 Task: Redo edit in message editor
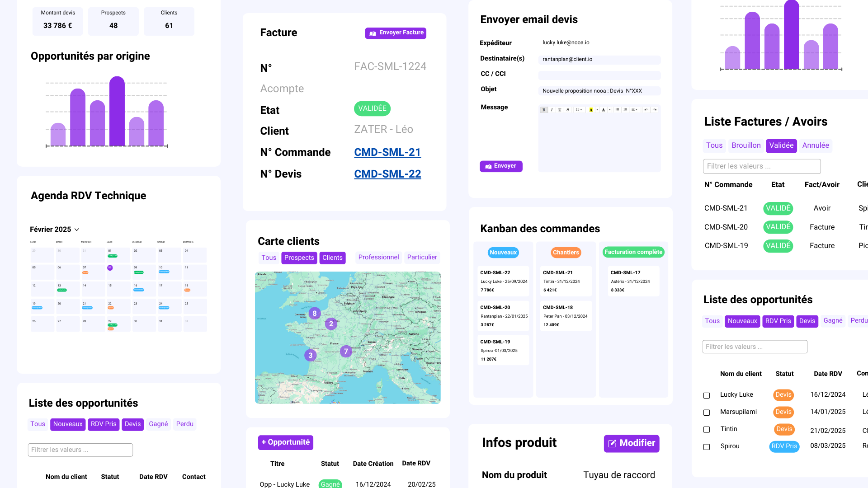pos(654,110)
